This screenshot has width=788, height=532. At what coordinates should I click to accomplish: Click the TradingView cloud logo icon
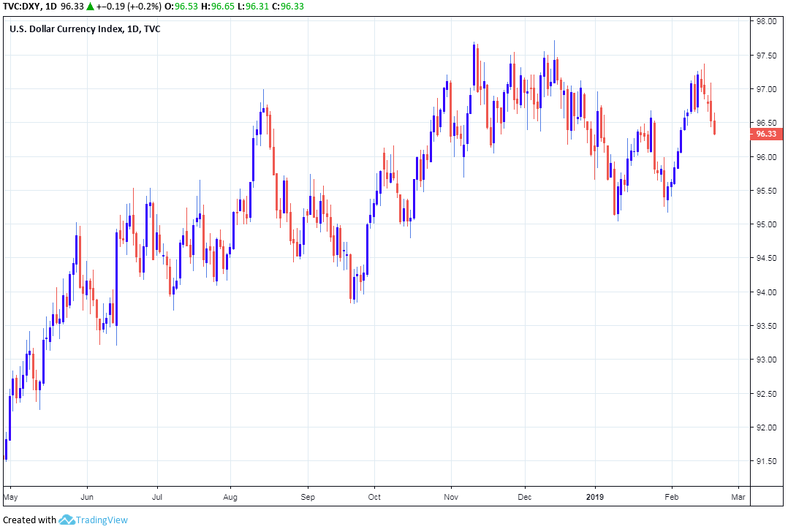67,520
